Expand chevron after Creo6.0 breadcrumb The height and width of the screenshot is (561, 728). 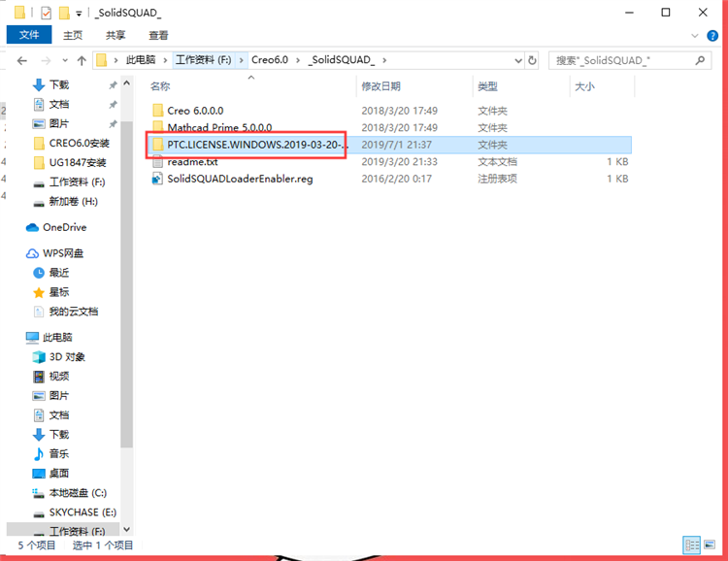point(298,60)
